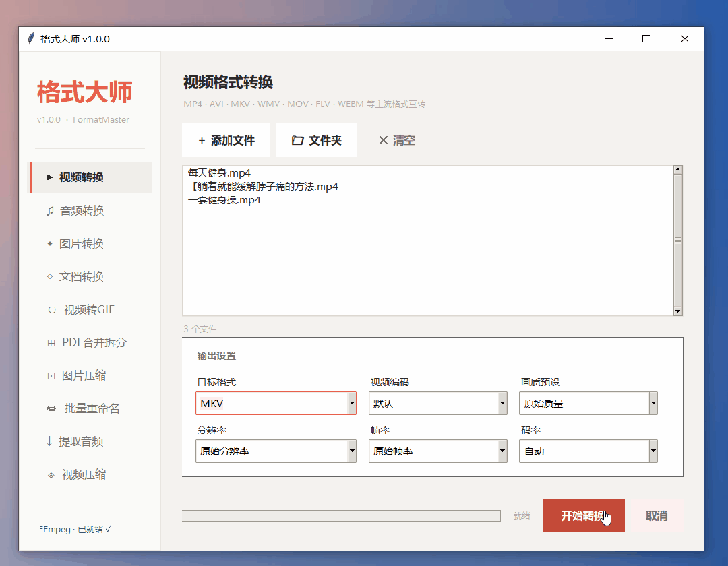This screenshot has width=728, height=566.
Task: Click the 取消 button
Action: coord(657,515)
